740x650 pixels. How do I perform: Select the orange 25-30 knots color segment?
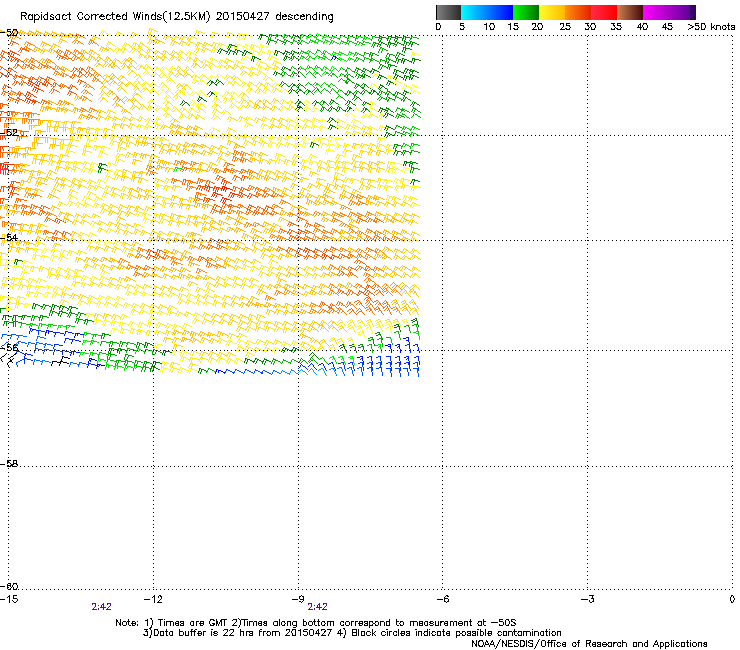click(x=578, y=12)
